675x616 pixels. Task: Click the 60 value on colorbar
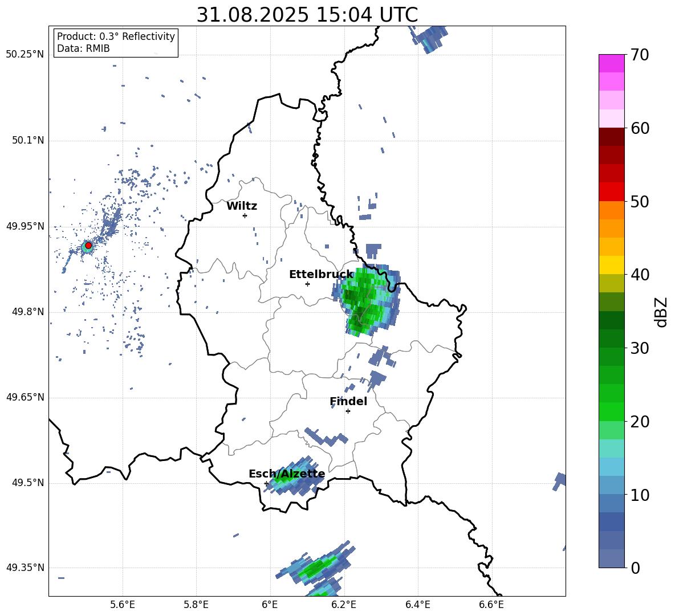[x=639, y=128]
